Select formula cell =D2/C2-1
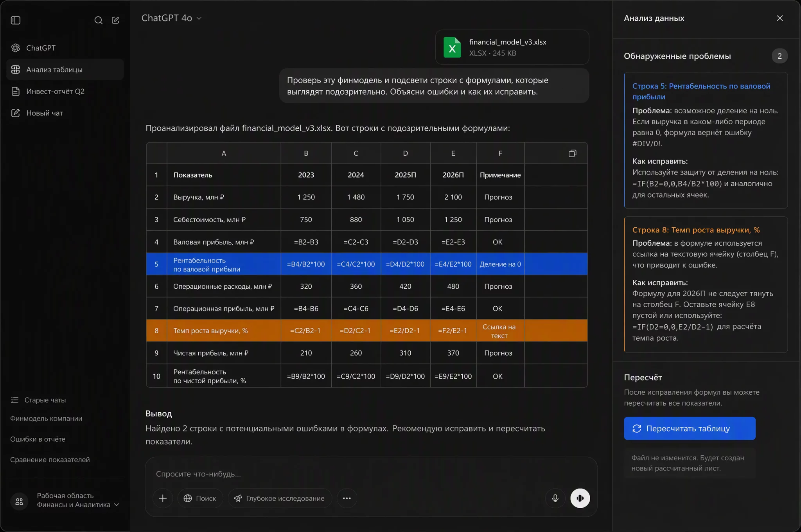Screen dimensions: 801x532 coord(356,331)
